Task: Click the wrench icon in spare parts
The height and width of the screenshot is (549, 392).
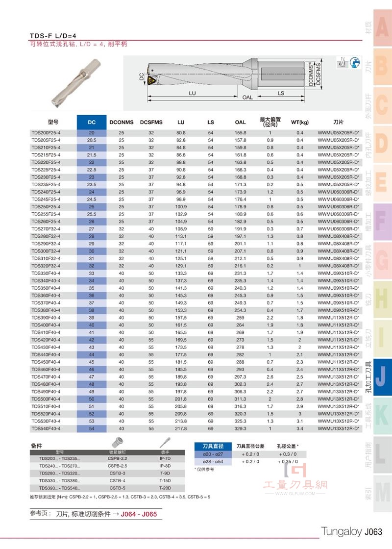Action: coord(165,443)
